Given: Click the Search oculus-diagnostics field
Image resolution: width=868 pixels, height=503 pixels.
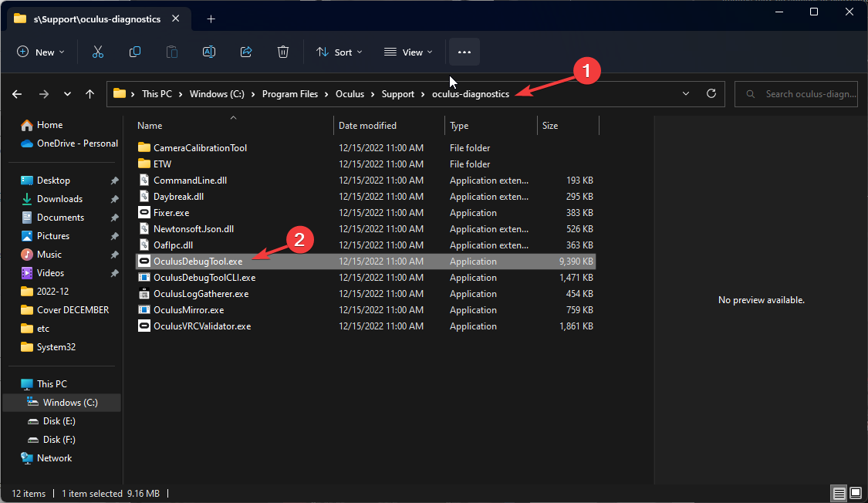Looking at the screenshot, I should click(796, 94).
